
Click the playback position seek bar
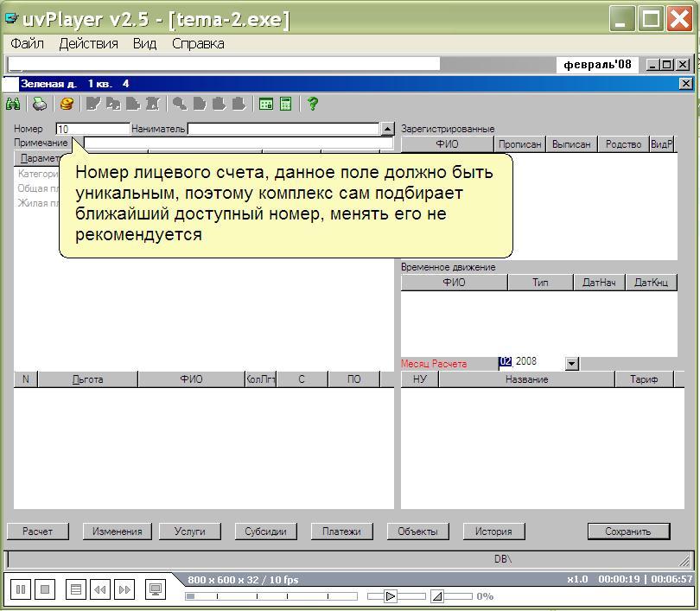[271, 596]
